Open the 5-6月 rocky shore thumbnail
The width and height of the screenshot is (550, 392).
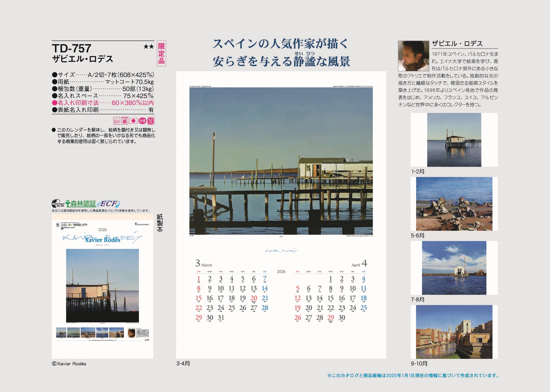[454, 204]
